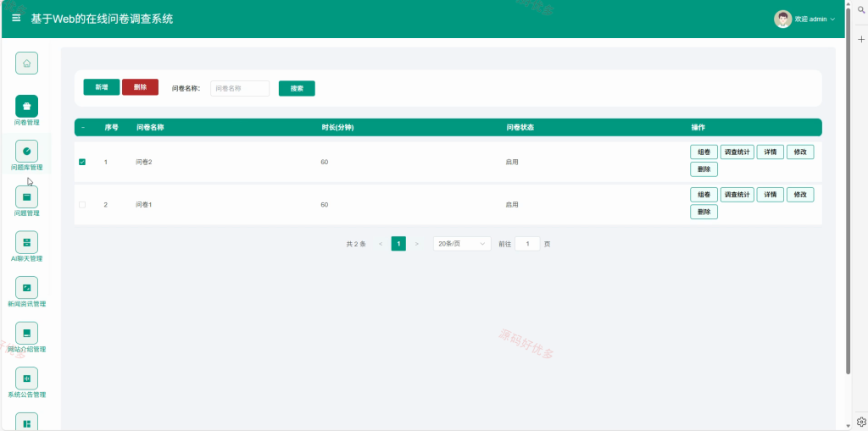Click 详情 for 问卷1

tap(770, 195)
